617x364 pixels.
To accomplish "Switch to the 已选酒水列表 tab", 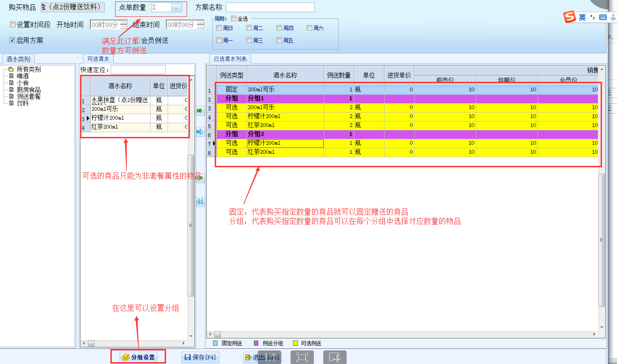I will tap(230, 59).
